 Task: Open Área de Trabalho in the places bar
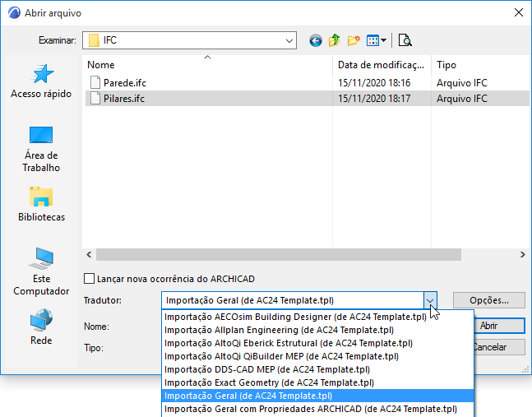point(41,150)
